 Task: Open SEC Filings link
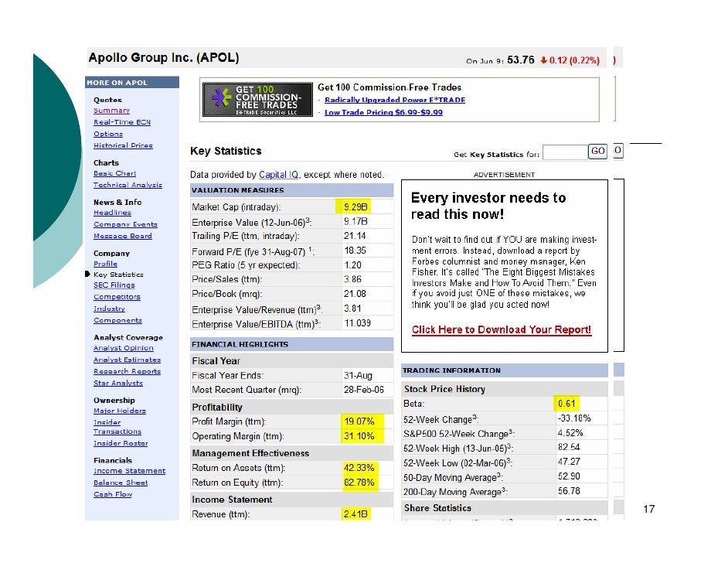coord(114,285)
